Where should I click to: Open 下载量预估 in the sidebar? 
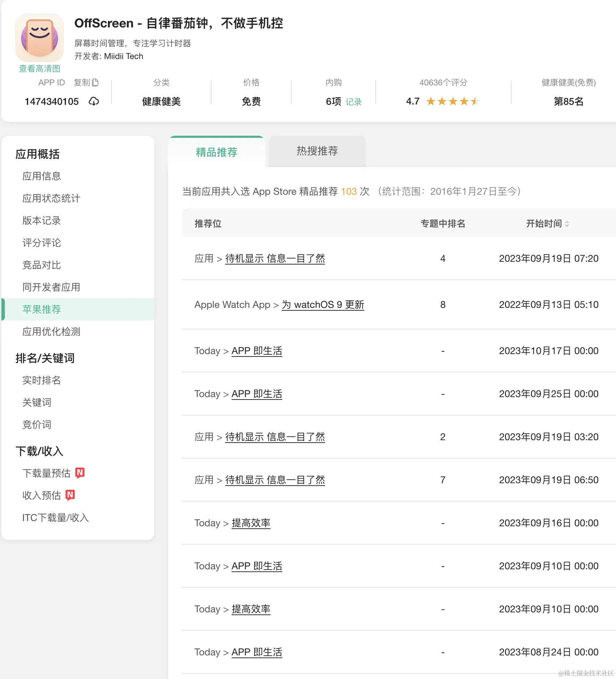(x=47, y=473)
